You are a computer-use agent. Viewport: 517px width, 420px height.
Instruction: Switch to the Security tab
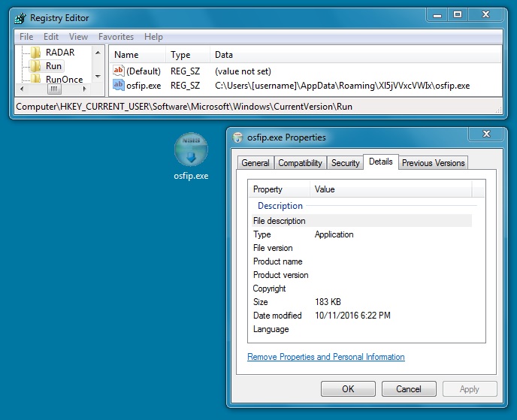click(x=345, y=163)
